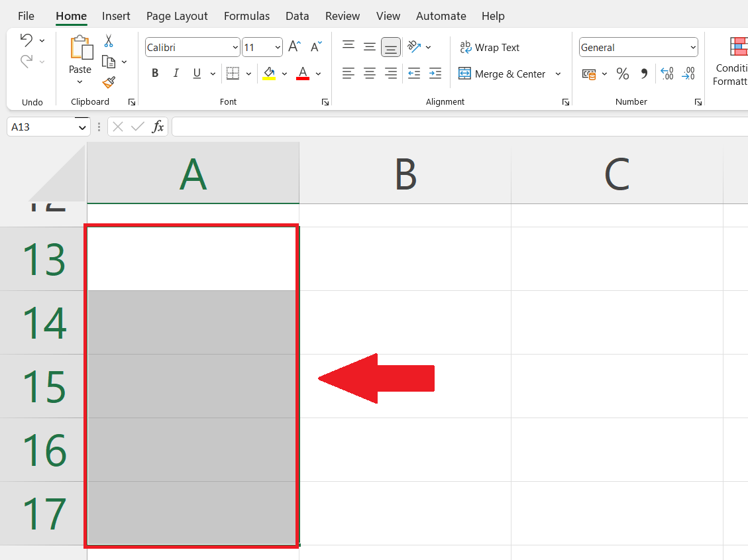
Task: Click the Copy icon
Action: click(108, 60)
